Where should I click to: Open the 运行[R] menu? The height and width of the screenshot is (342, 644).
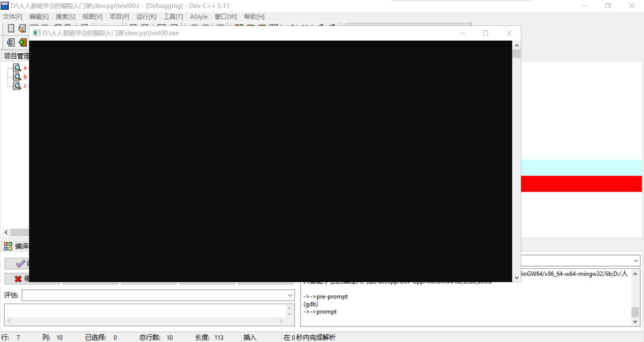click(146, 17)
